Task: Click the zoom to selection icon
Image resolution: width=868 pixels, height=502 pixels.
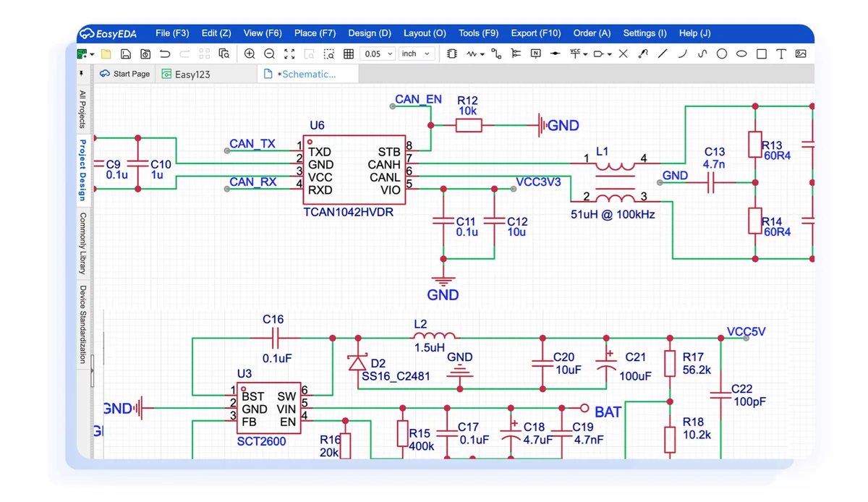Action: (328, 54)
